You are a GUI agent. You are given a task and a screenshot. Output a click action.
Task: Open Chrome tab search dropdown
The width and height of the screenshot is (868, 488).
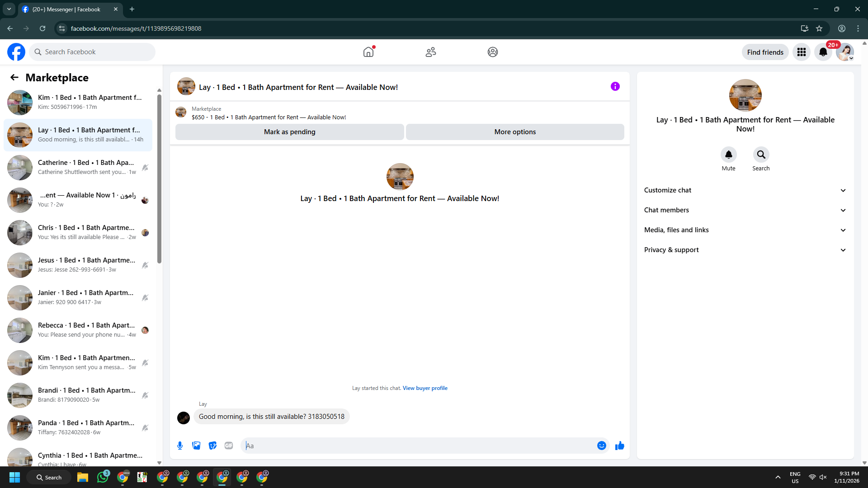click(9, 9)
